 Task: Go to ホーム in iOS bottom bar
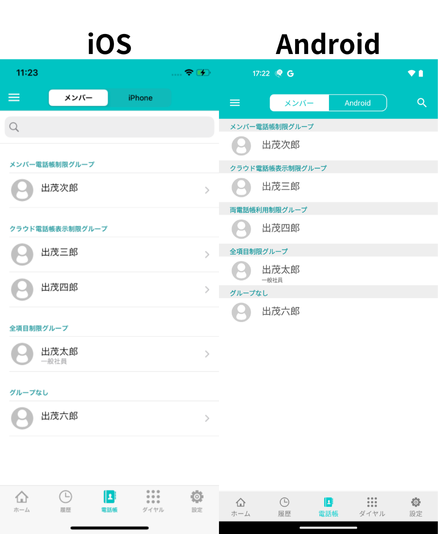coord(22,501)
